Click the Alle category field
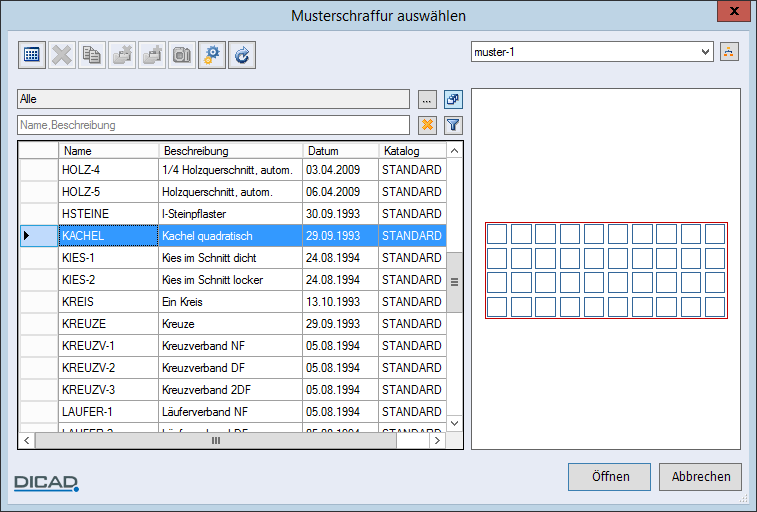Screen dimensions: 757x512 click(x=213, y=99)
